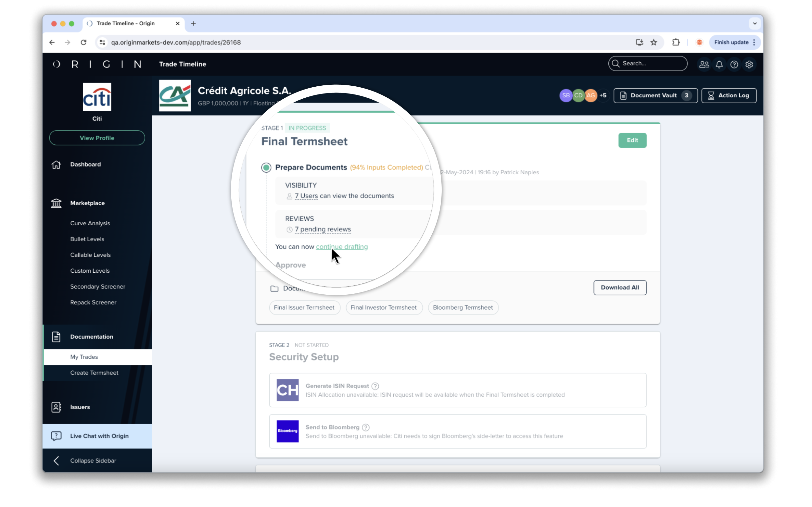Focus the Search field
The height and width of the screenshot is (507, 812).
(648, 63)
